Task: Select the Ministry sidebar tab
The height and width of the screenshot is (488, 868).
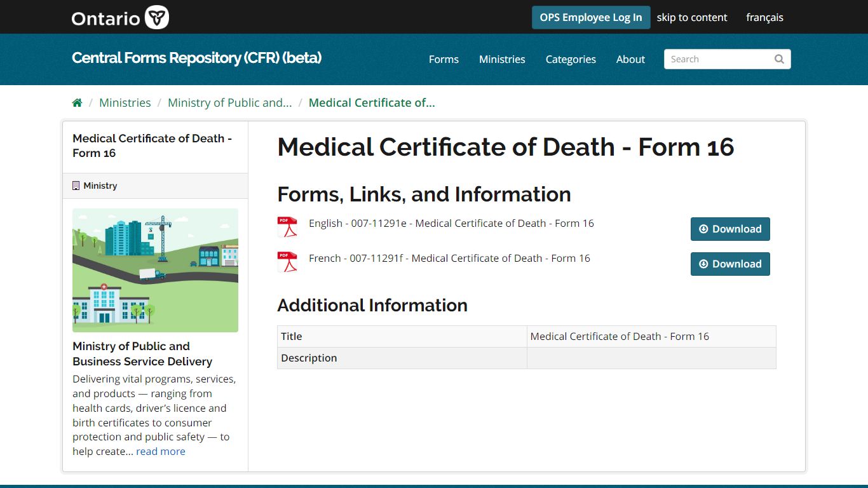Action: 155,186
